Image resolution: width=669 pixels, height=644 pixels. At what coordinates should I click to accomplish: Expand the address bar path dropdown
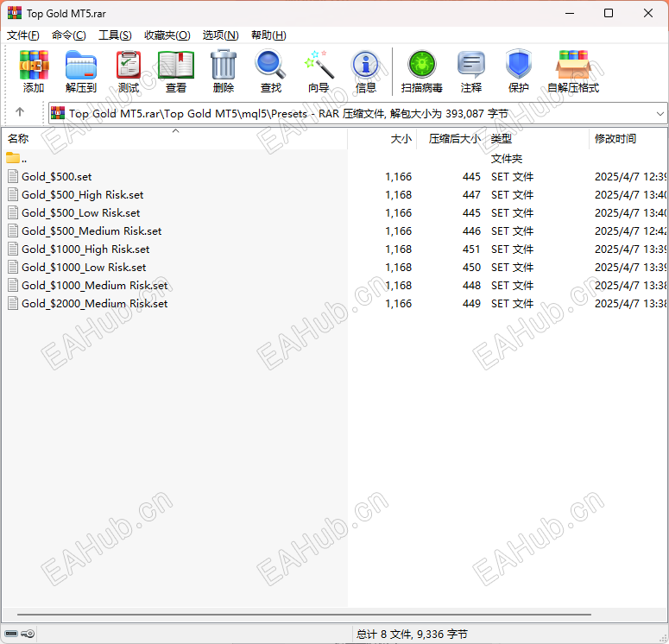point(660,114)
